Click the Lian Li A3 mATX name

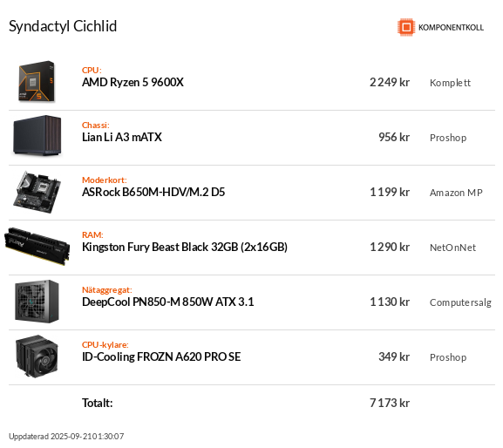[122, 137]
